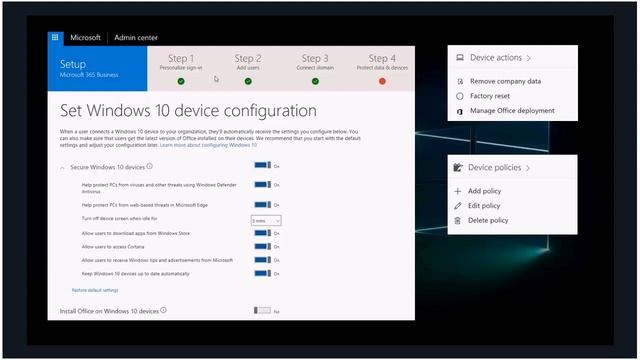Click the Step 2 green checkmark icon
640x360 pixels.
[x=248, y=81]
